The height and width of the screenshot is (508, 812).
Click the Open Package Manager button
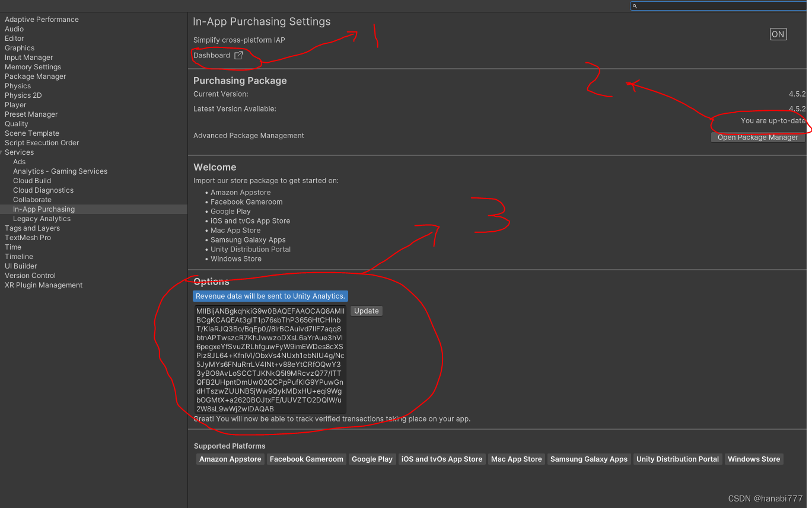pos(758,138)
